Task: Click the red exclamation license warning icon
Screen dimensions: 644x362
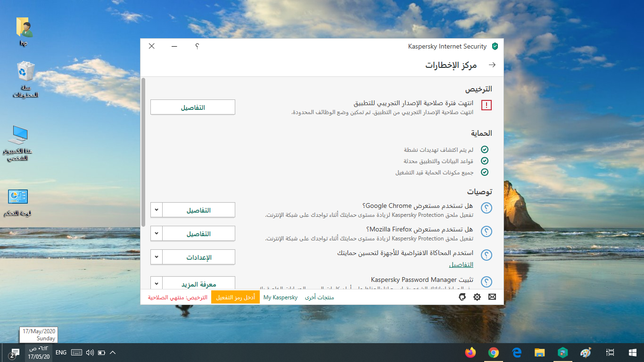Action: [486, 105]
